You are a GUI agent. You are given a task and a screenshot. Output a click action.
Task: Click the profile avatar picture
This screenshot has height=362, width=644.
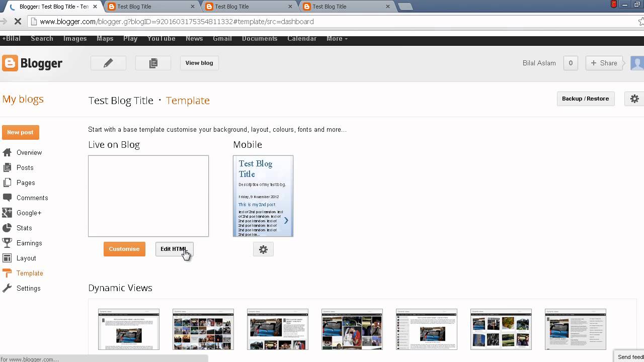pyautogui.click(x=637, y=63)
